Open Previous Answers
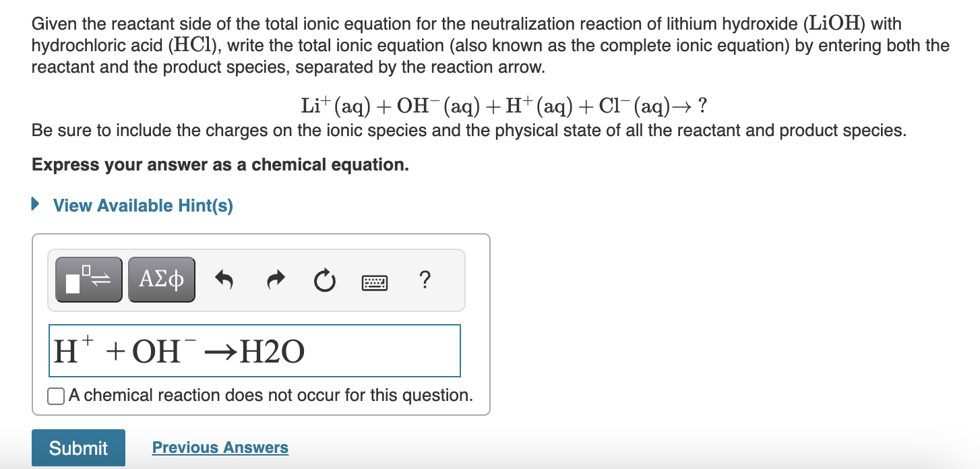980x469 pixels. click(220, 447)
